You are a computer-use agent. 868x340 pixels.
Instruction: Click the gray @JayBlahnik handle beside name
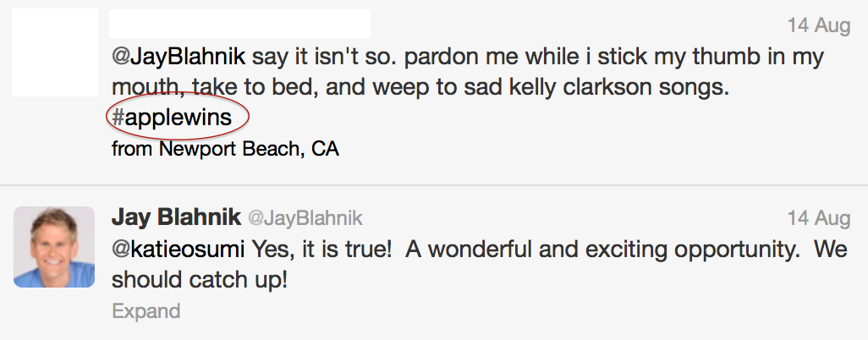coord(305,218)
